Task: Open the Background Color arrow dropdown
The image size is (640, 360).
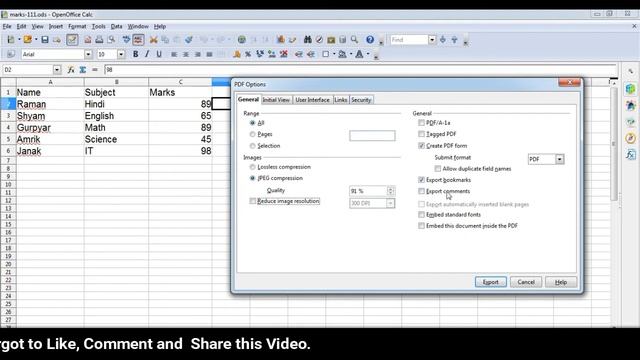Action: pyautogui.click(x=351, y=54)
